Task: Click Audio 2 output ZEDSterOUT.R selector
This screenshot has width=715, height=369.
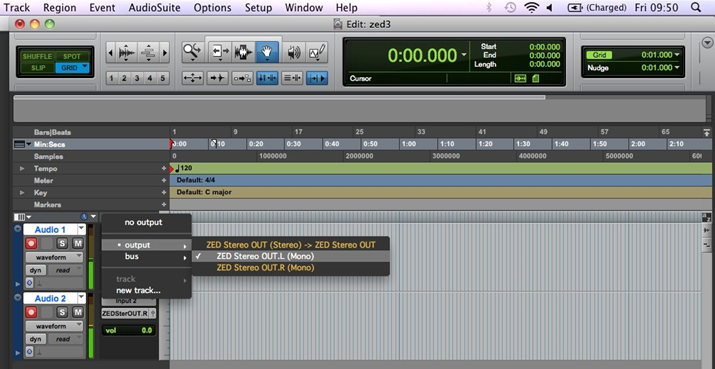Action: click(128, 313)
